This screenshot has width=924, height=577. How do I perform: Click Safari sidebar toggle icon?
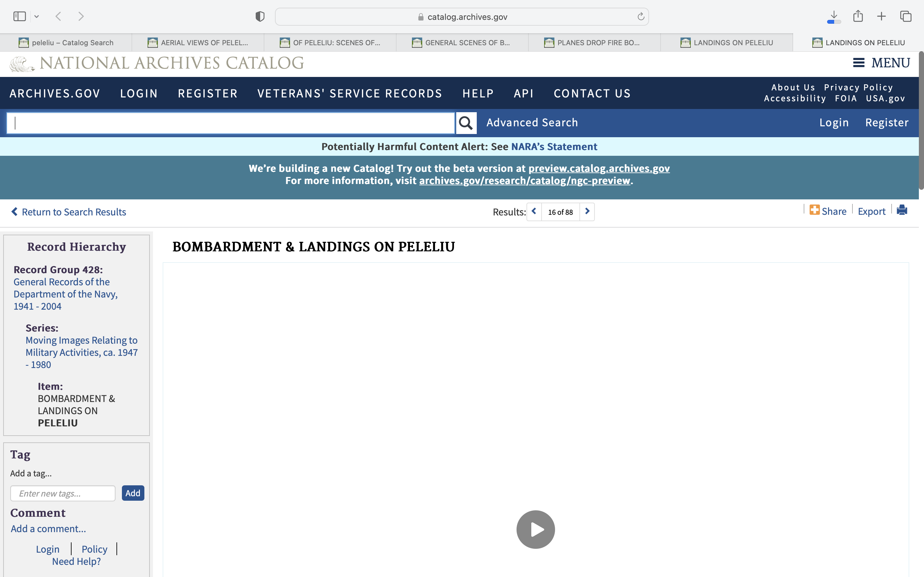coord(20,16)
